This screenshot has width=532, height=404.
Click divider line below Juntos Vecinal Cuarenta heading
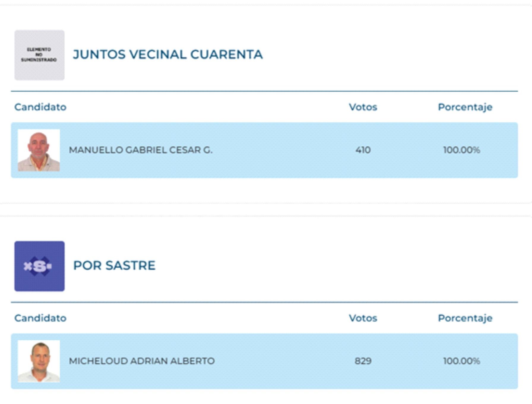point(264,91)
